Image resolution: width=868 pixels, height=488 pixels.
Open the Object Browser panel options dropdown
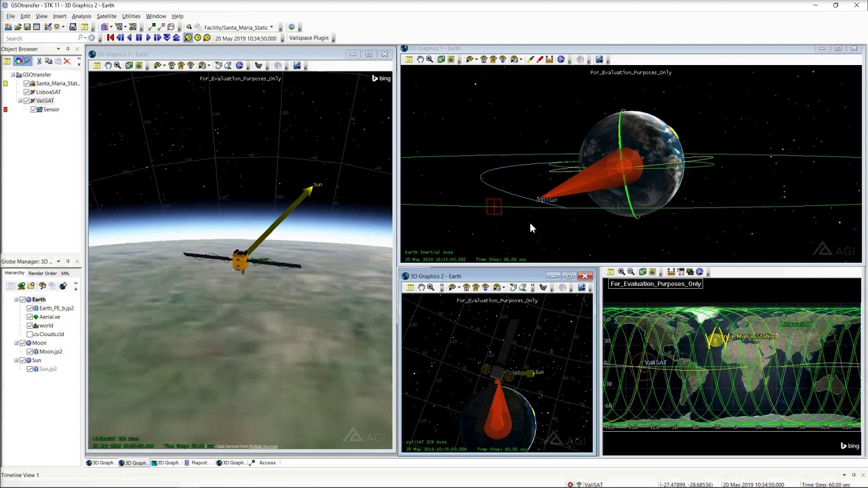point(58,49)
